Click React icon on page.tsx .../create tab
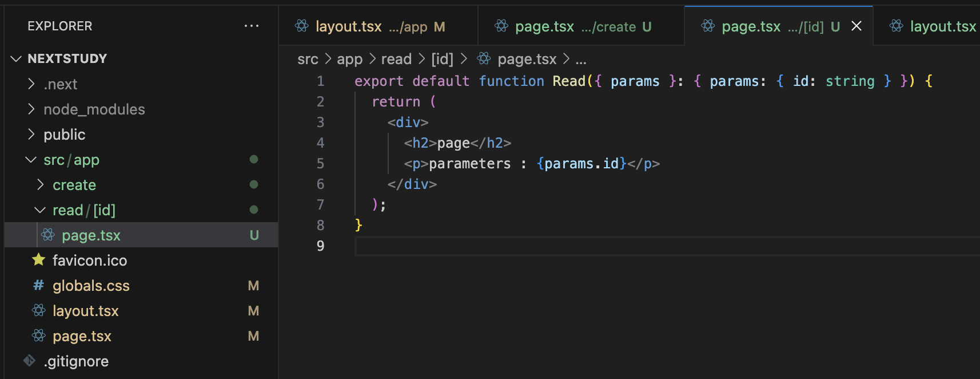Viewport: 980px width, 379px height. click(501, 26)
